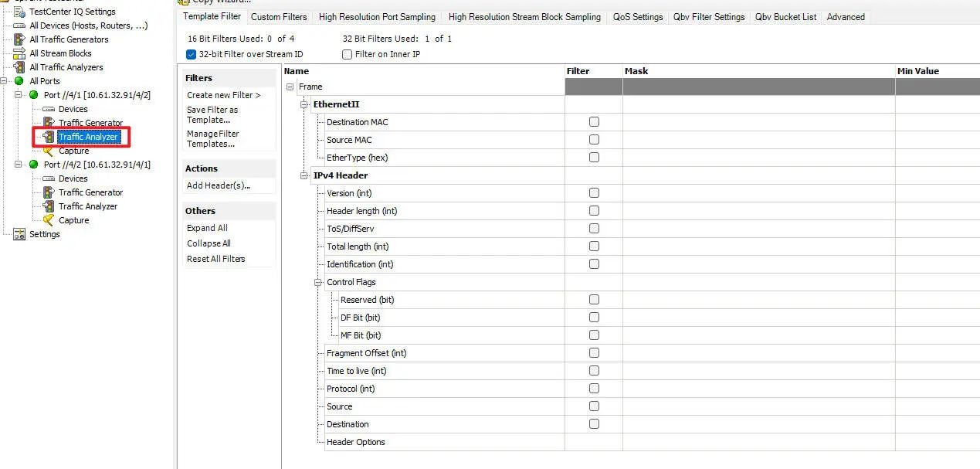Screen dimensions: 980x469
Task: Open the QoS Settings tab
Action: 638,17
